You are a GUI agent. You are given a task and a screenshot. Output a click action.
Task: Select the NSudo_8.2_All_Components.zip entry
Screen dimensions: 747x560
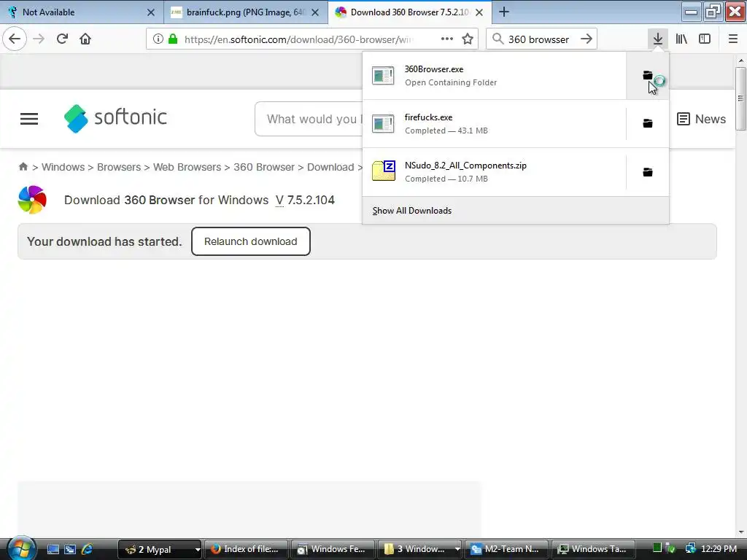(x=494, y=172)
